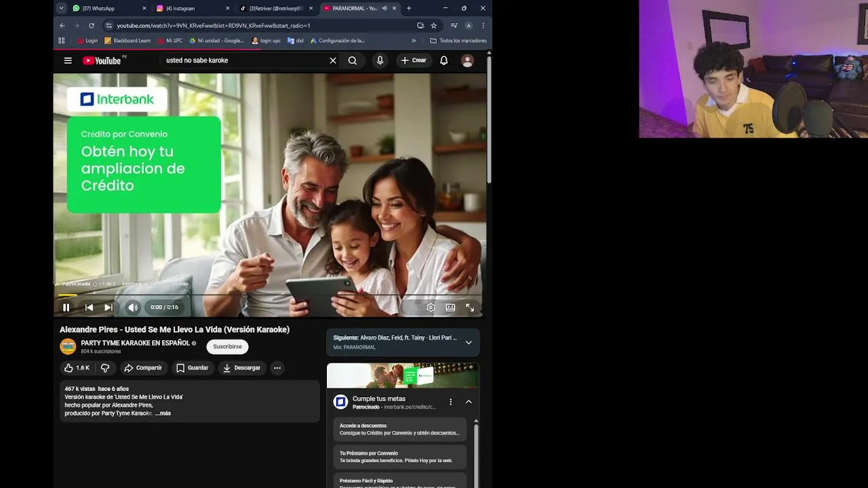The height and width of the screenshot is (488, 868).
Task: Open the YouTube hamburger guide menu
Action: tap(68, 60)
